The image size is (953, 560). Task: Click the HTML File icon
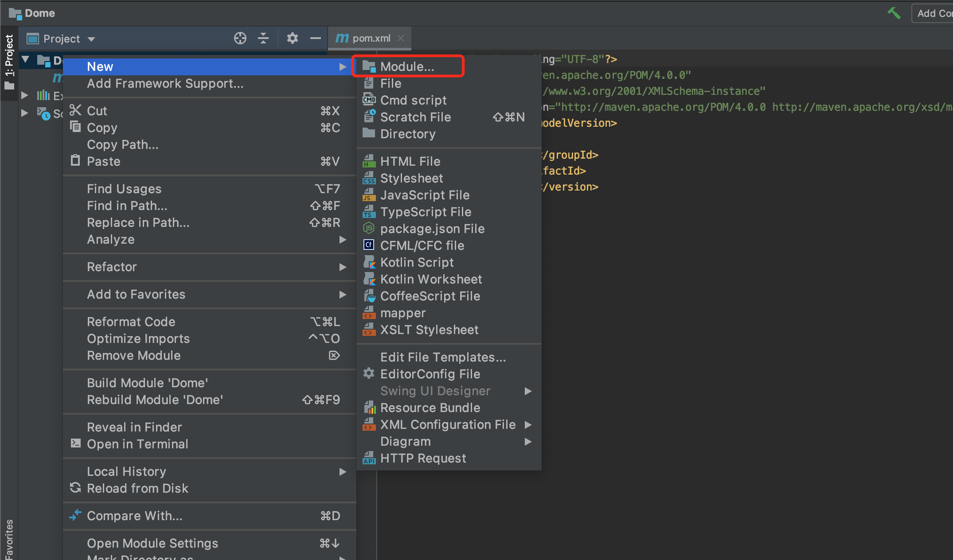(x=369, y=161)
